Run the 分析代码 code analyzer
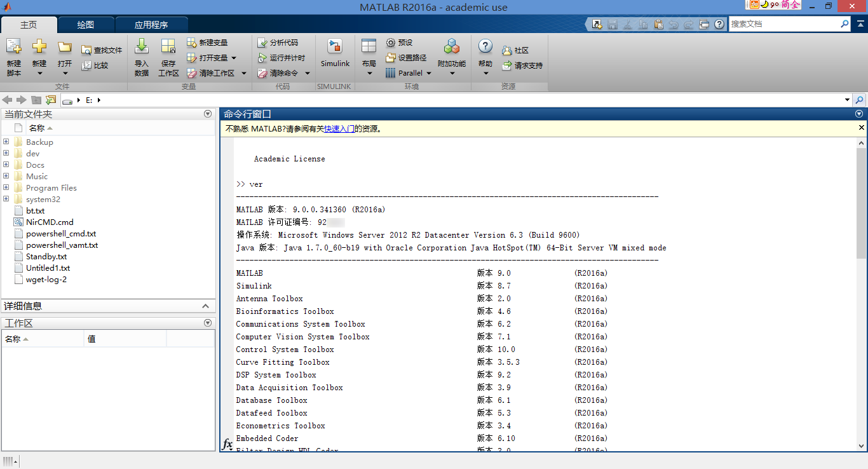This screenshot has height=469, width=868. tap(278, 43)
